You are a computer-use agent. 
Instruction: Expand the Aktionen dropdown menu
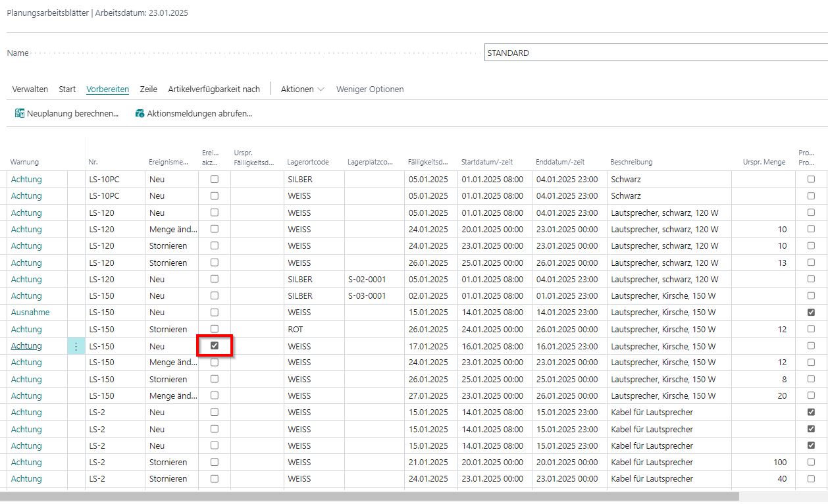coord(302,89)
